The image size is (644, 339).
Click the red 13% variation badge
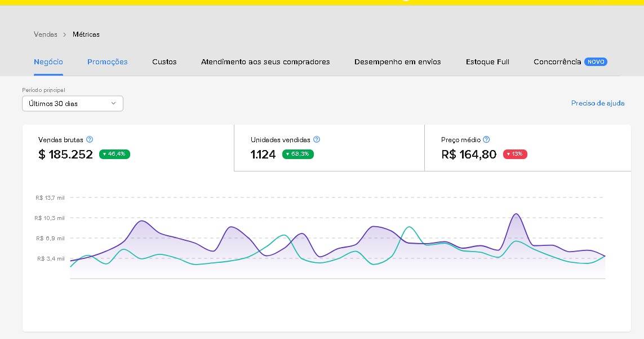tap(515, 154)
